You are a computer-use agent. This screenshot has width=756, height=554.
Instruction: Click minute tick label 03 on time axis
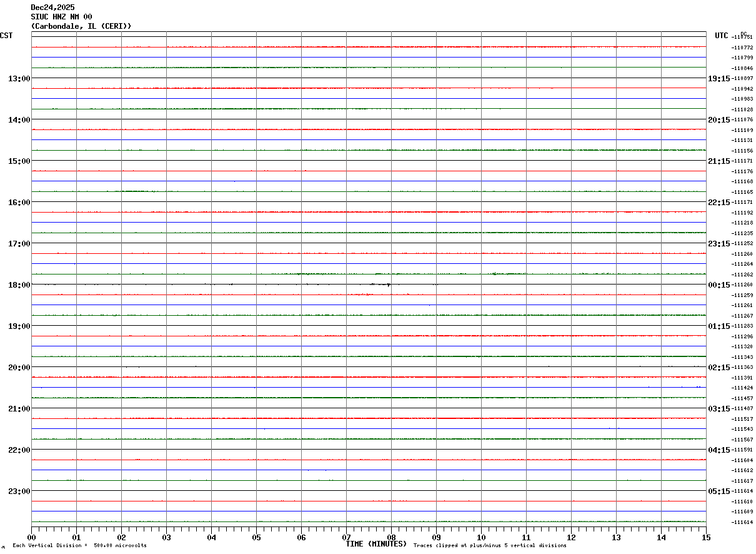click(166, 537)
